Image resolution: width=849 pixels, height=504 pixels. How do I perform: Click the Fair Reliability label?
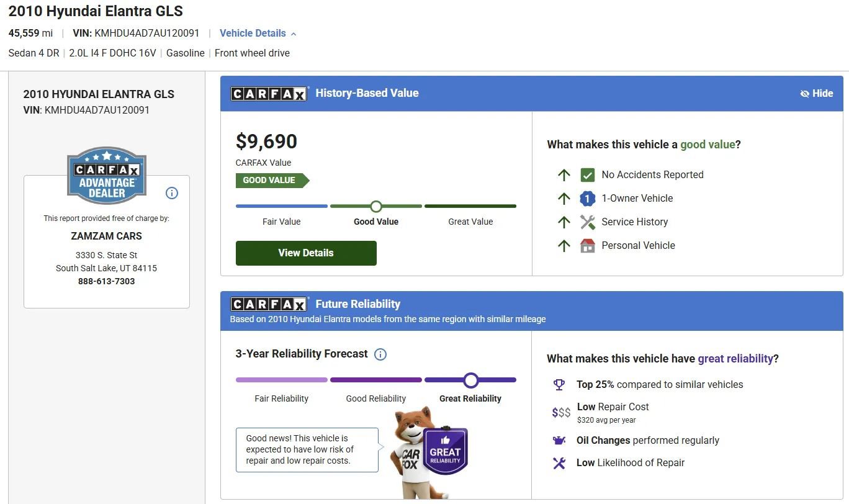pyautogui.click(x=281, y=398)
